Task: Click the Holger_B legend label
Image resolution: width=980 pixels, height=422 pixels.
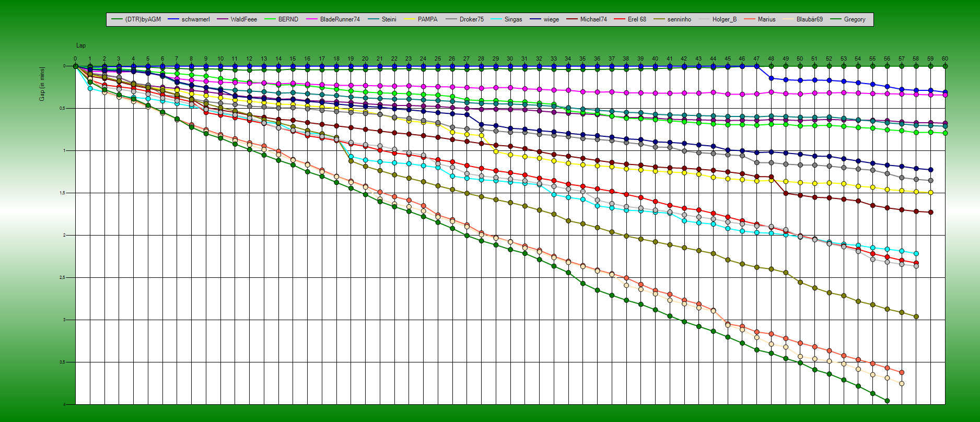Action: pos(725,19)
